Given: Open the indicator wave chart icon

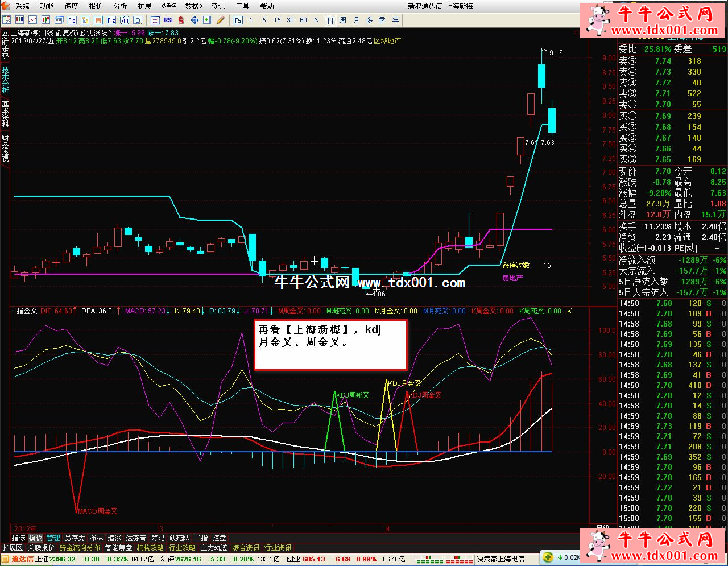Looking at the screenshot, I should click(x=155, y=20).
